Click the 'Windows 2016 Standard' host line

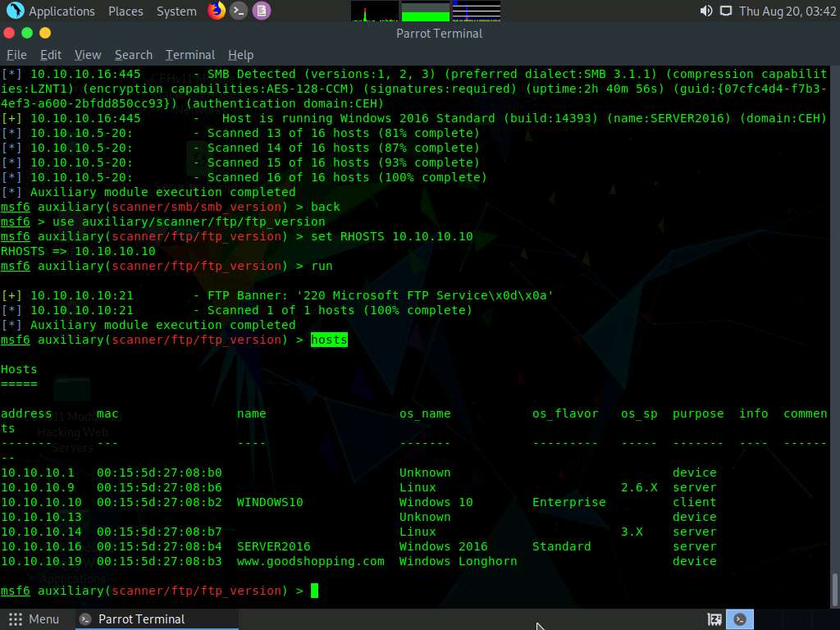click(x=413, y=118)
